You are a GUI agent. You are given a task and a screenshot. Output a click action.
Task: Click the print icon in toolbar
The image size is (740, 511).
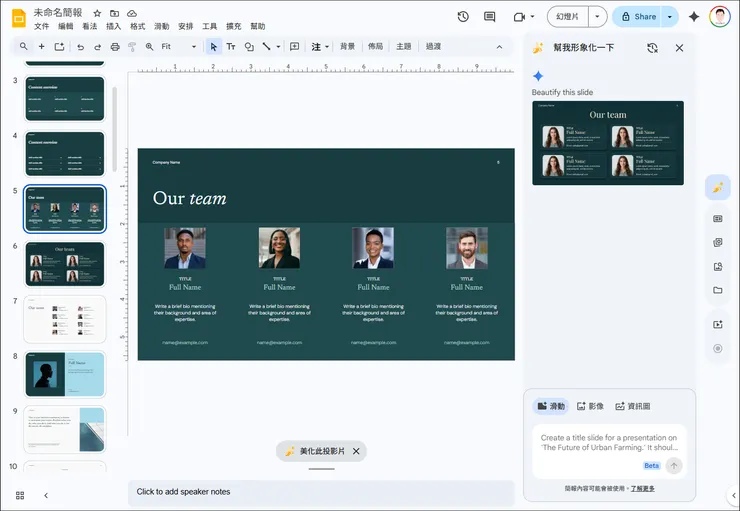pyautogui.click(x=115, y=47)
